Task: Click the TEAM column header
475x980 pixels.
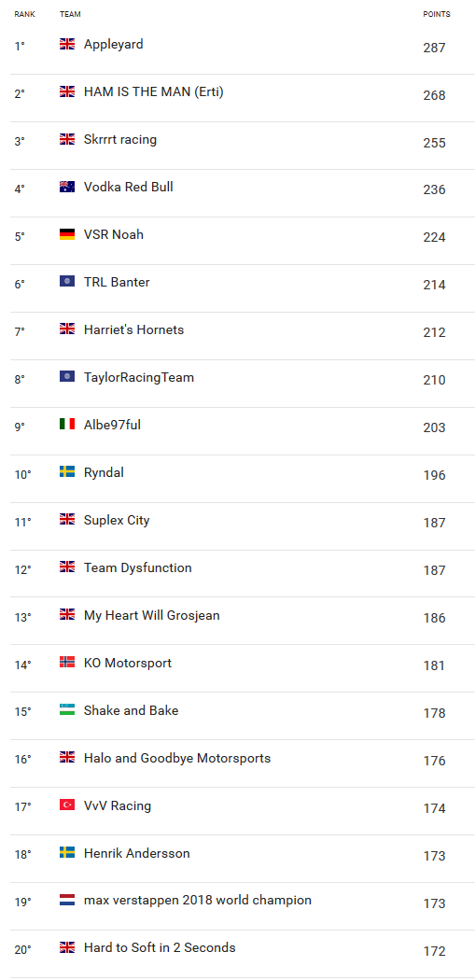Action: tap(70, 14)
